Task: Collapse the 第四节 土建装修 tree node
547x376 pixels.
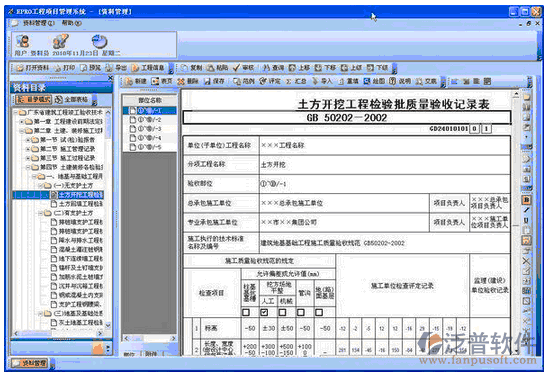Action: point(28,167)
